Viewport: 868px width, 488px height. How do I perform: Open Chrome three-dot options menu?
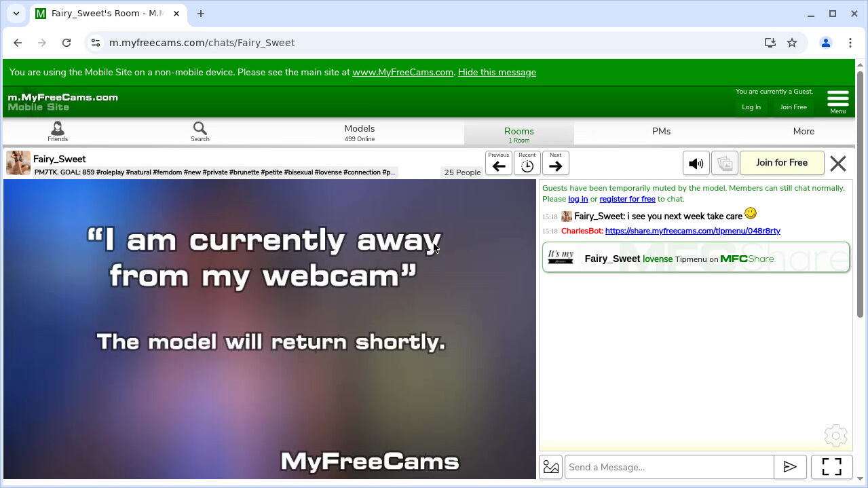[x=850, y=43]
